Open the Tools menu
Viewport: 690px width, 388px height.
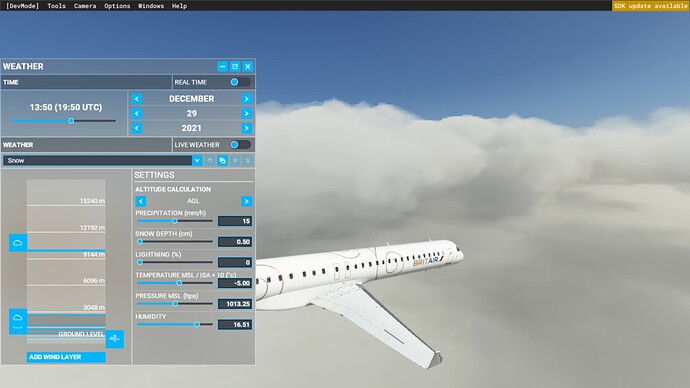pyautogui.click(x=56, y=6)
